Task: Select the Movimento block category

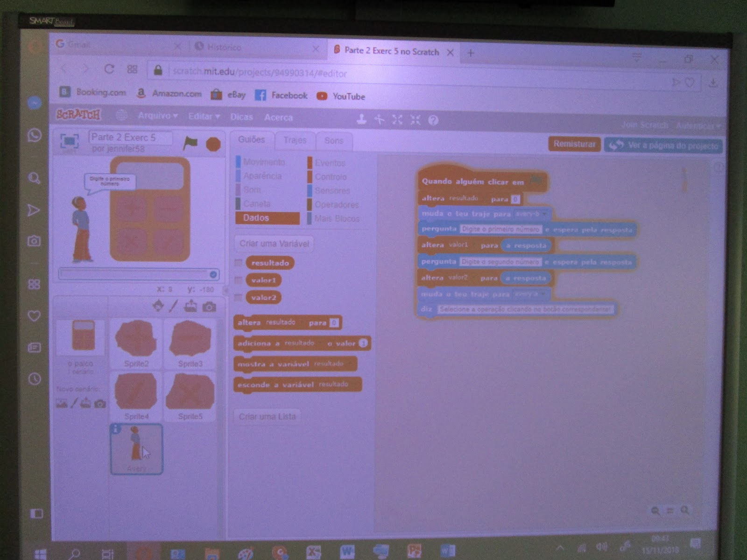Action: click(264, 162)
